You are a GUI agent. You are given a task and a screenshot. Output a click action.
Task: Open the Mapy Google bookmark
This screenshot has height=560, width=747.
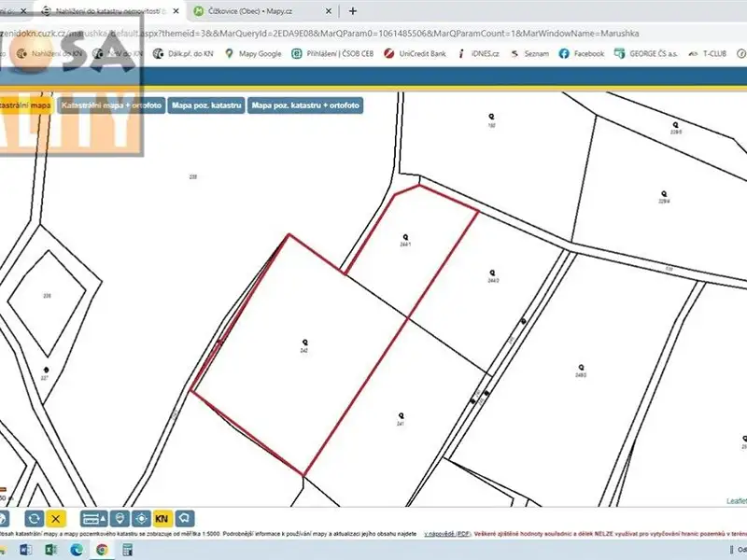tap(253, 54)
